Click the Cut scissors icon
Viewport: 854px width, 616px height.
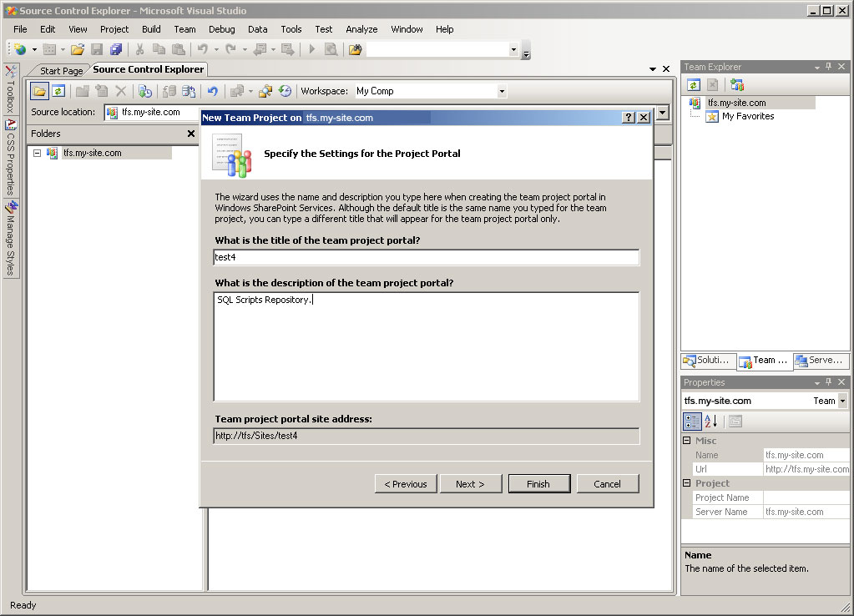point(140,49)
